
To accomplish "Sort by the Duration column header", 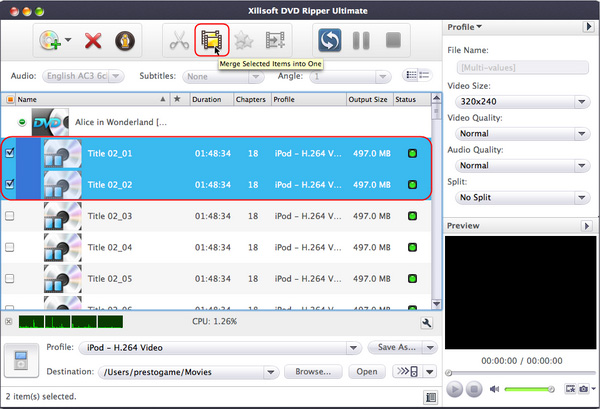I will 212,99.
